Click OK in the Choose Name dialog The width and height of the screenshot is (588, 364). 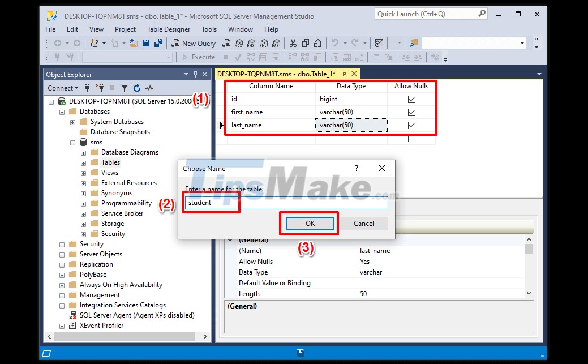(309, 223)
